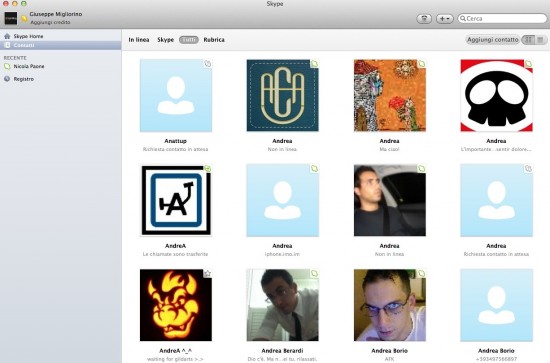550x363 pixels.
Task: Select Contatti in the sidebar
Action: [60, 45]
